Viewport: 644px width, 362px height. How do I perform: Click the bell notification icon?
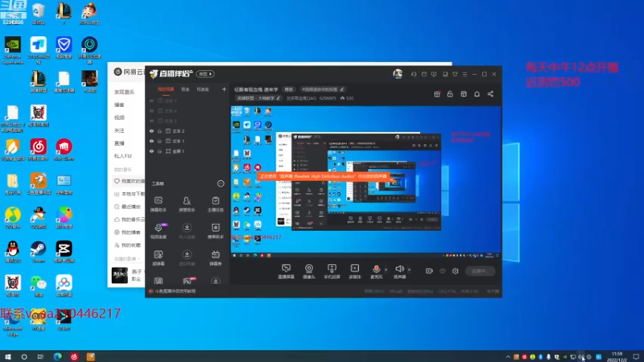(x=477, y=94)
